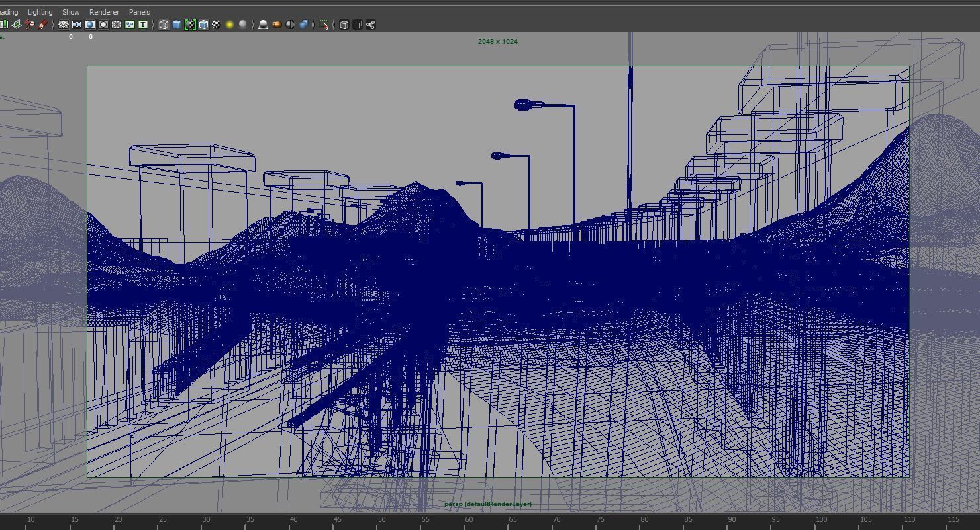Jump to frame 85 on timeline
The height and width of the screenshot is (530, 980).
pyautogui.click(x=688, y=520)
